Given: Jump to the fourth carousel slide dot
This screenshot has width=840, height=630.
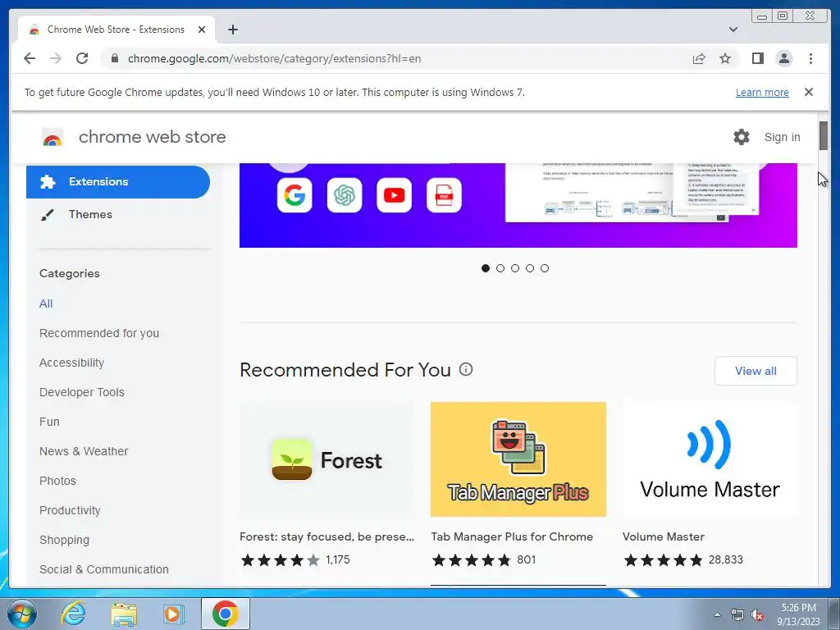Looking at the screenshot, I should pos(530,268).
